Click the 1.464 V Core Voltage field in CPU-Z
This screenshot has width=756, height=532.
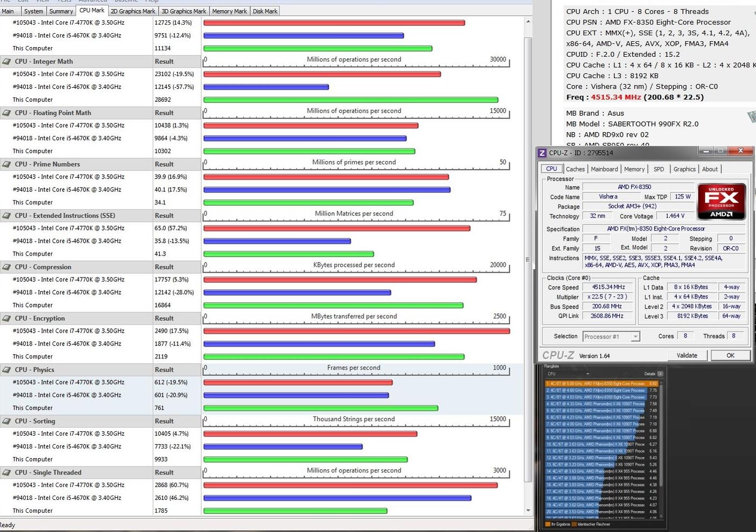click(x=675, y=216)
